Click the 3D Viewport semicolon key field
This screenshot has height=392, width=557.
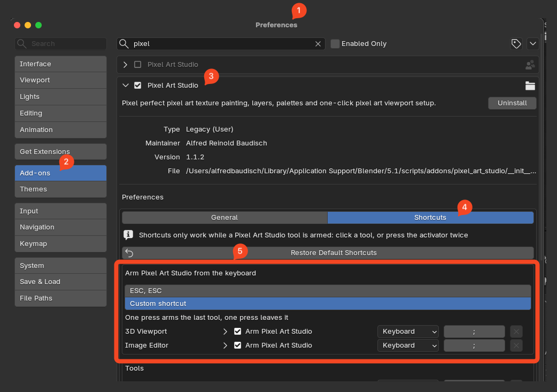click(474, 332)
